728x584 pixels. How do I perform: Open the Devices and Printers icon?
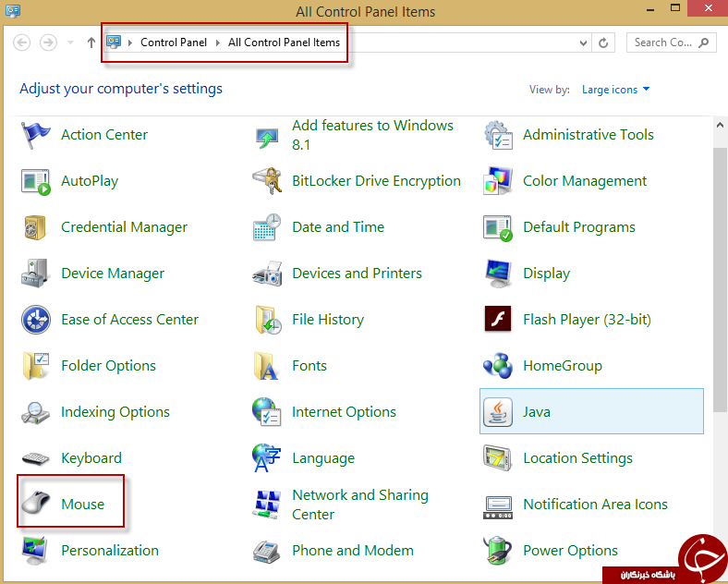266,274
